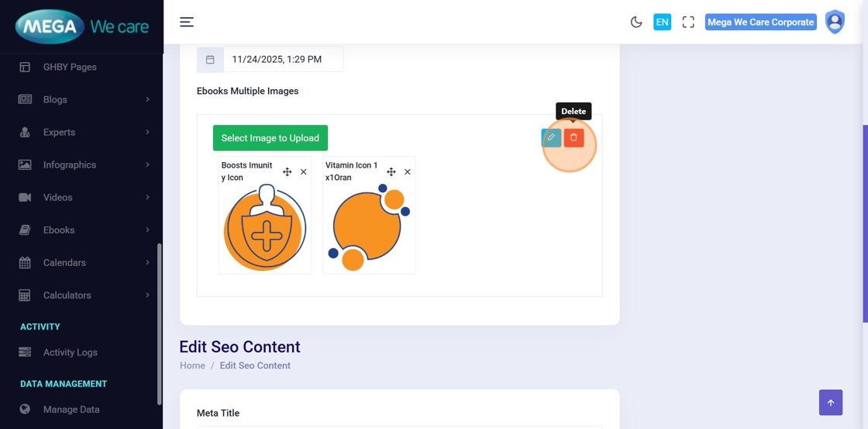The image size is (868, 429).
Task: Open the hamburger sidebar menu
Action: pyautogui.click(x=187, y=22)
